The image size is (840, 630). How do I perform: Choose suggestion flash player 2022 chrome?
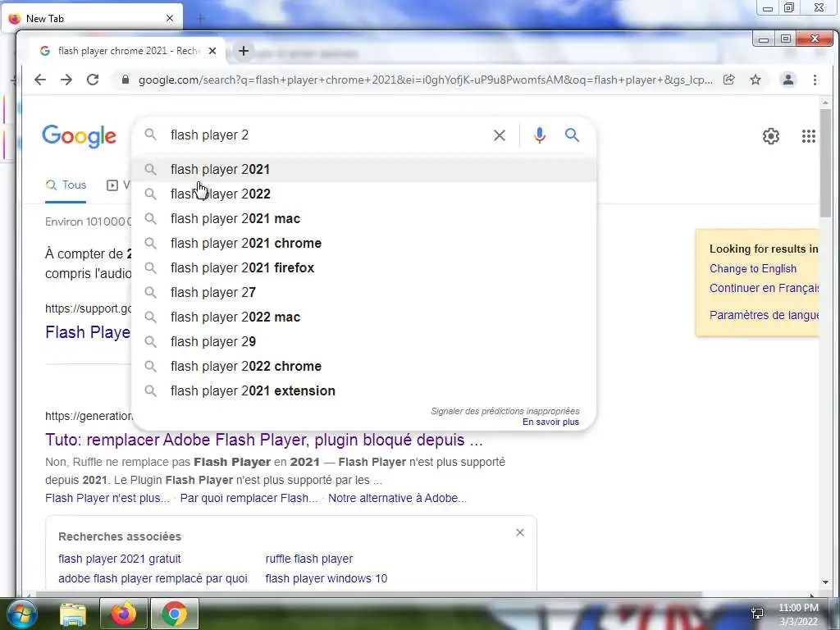[x=364, y=367]
